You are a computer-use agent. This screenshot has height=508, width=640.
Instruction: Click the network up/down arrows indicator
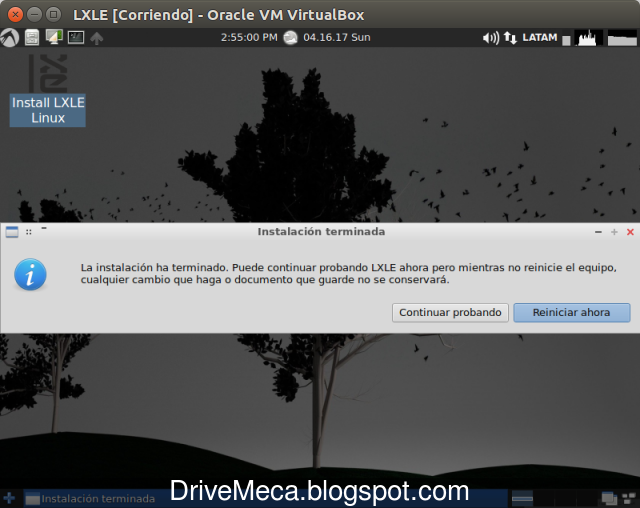click(510, 38)
